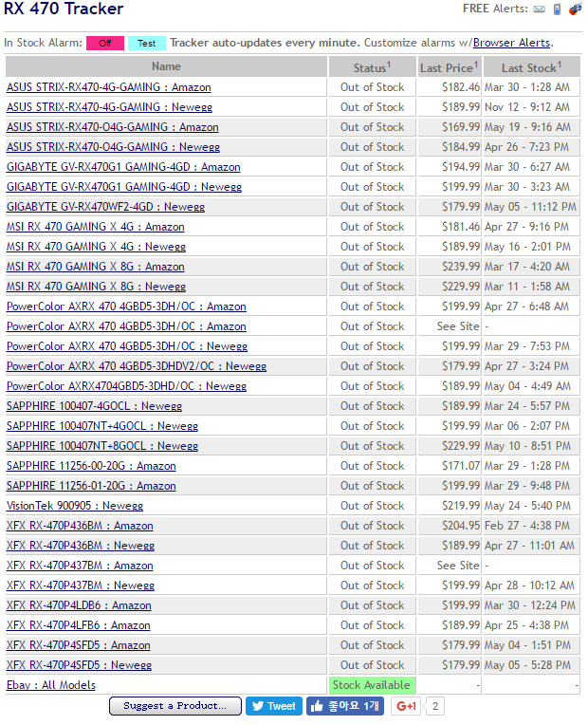The height and width of the screenshot is (725, 588).
Task: Open VisionTek 900905 : Newegg link
Action: 75,506
